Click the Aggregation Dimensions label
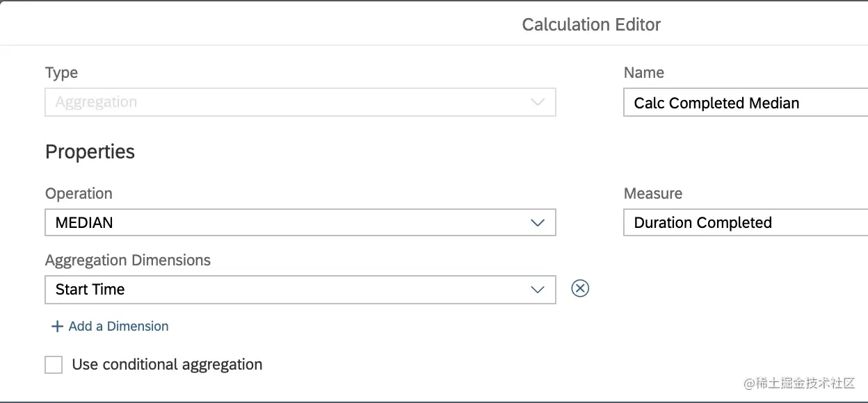The height and width of the screenshot is (403, 868). pos(128,261)
